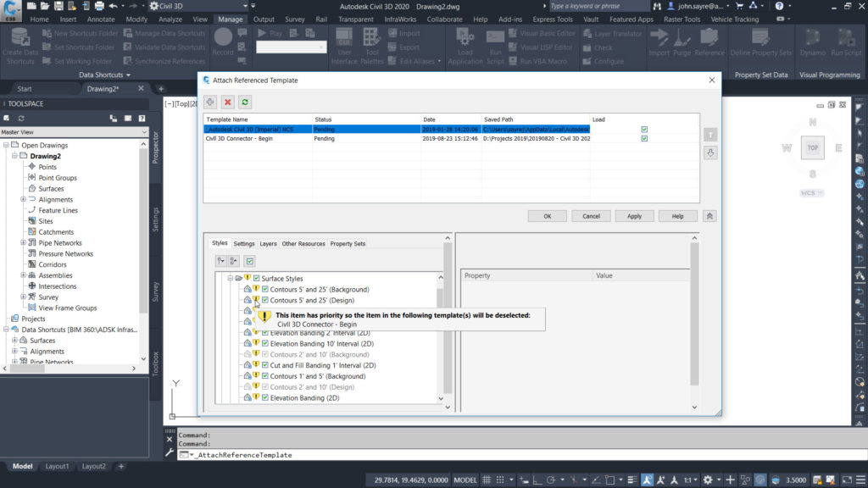Move the selected template down in priority
The image size is (868, 488).
tap(710, 152)
